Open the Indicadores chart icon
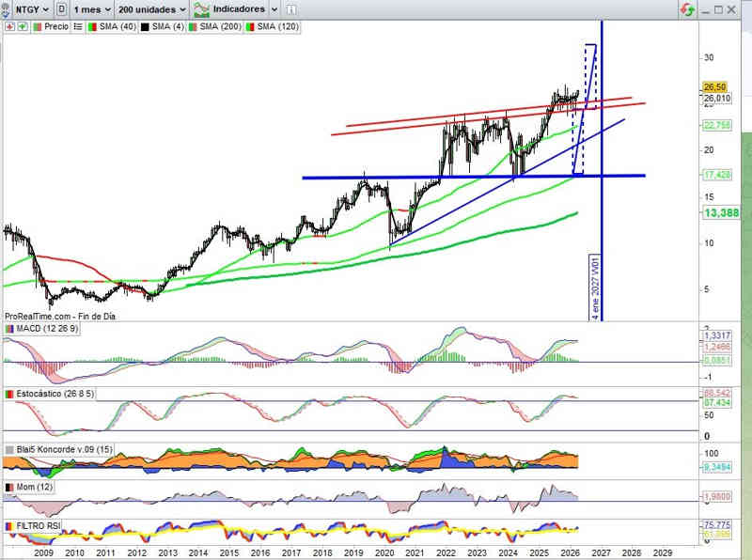752x560 pixels. point(200,8)
